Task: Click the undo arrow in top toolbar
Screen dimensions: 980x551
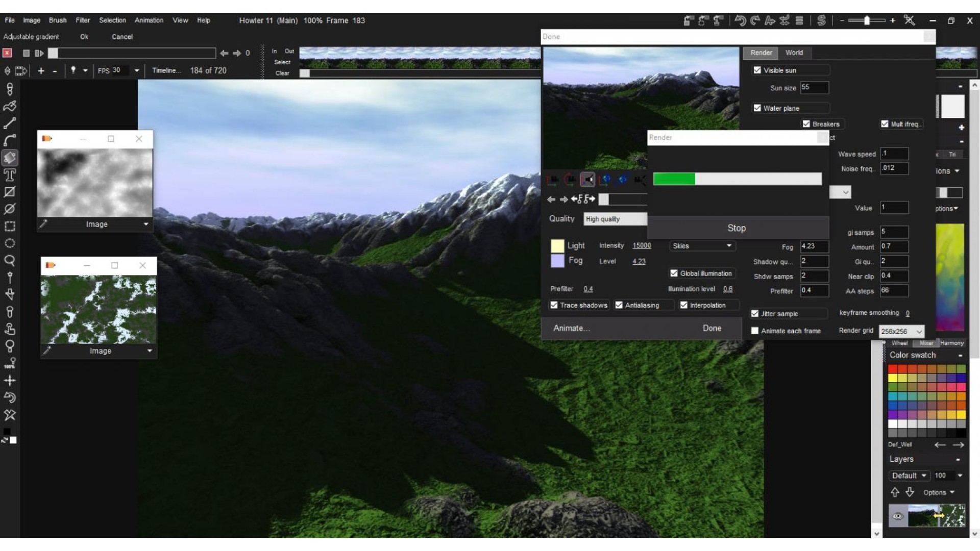Action: (740, 20)
